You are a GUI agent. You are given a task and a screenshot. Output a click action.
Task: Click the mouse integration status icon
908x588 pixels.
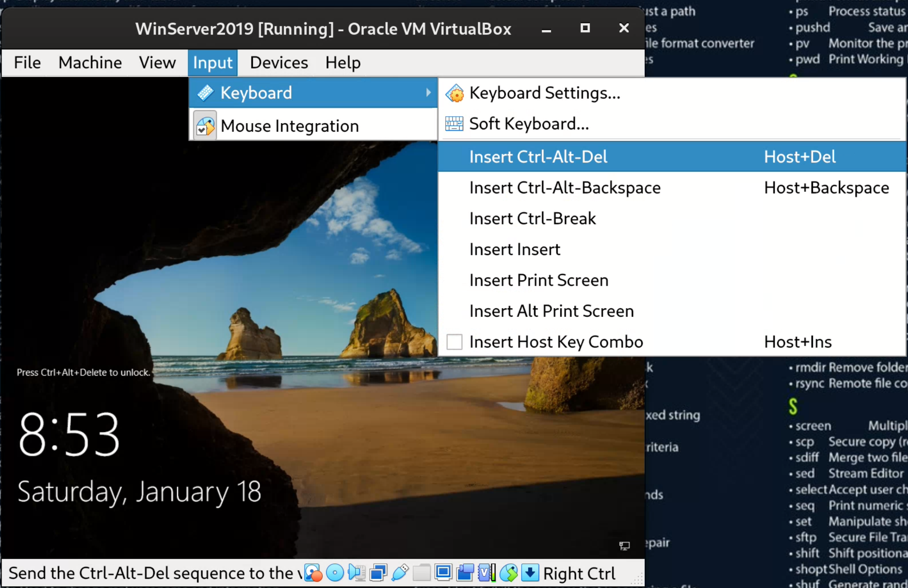509,573
